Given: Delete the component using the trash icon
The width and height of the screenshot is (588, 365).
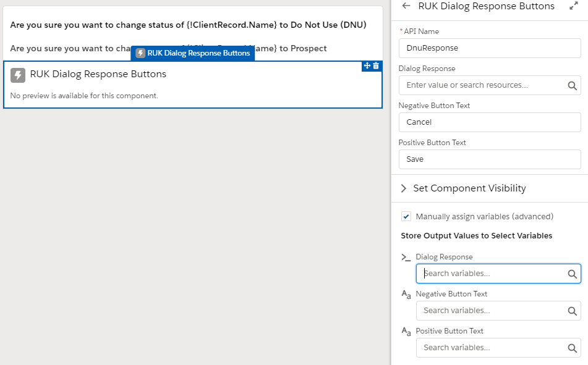Looking at the screenshot, I should (x=376, y=65).
